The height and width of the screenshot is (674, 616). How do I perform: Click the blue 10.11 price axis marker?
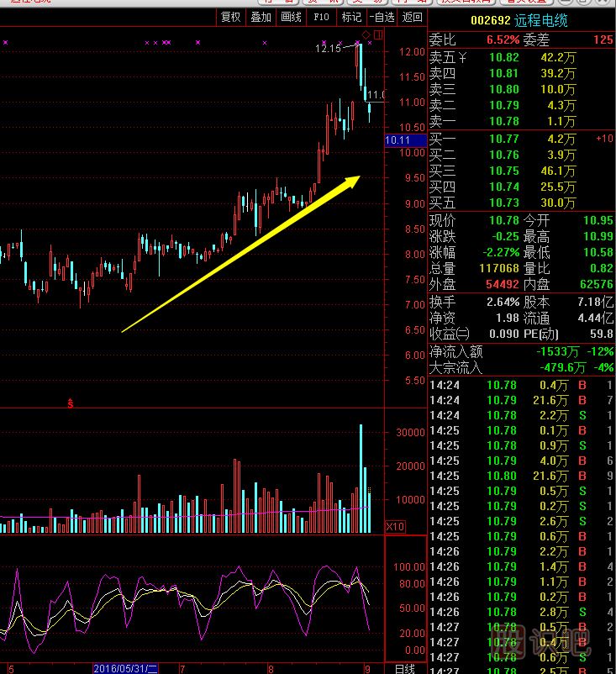397,140
